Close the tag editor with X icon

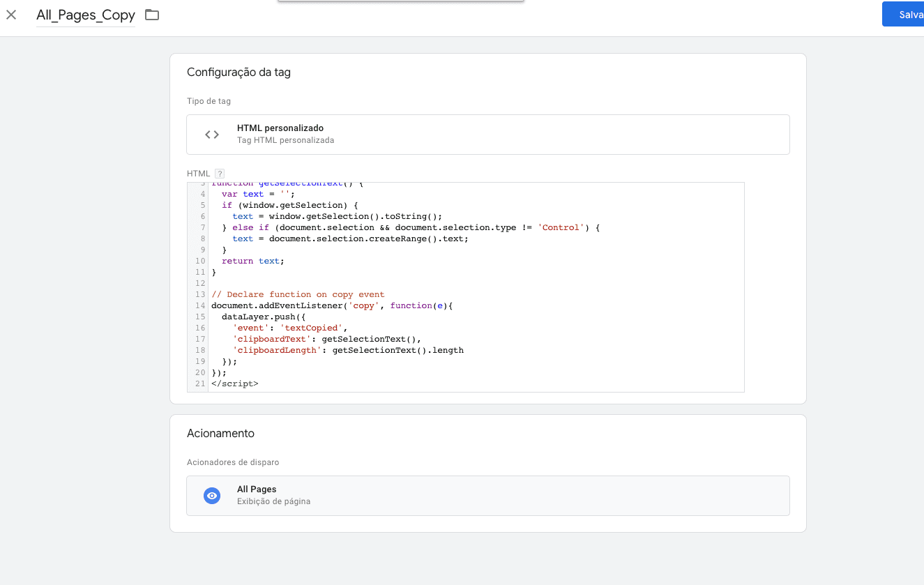pyautogui.click(x=11, y=15)
